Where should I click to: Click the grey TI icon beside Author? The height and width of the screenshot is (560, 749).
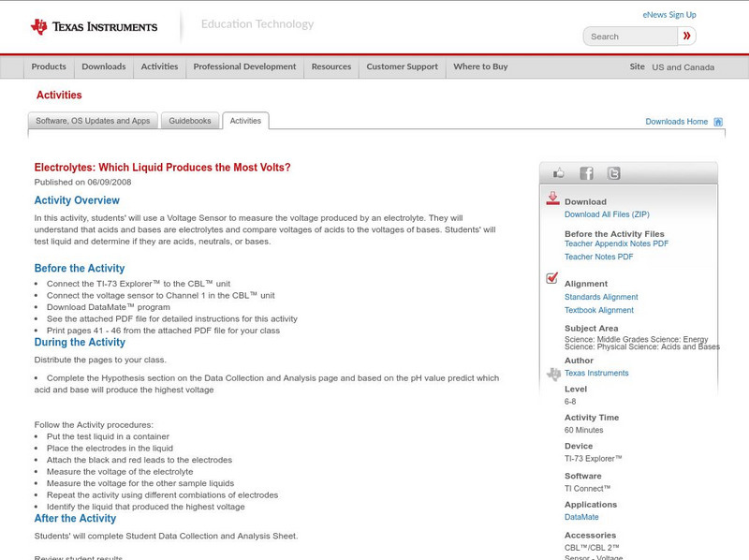coord(553,374)
